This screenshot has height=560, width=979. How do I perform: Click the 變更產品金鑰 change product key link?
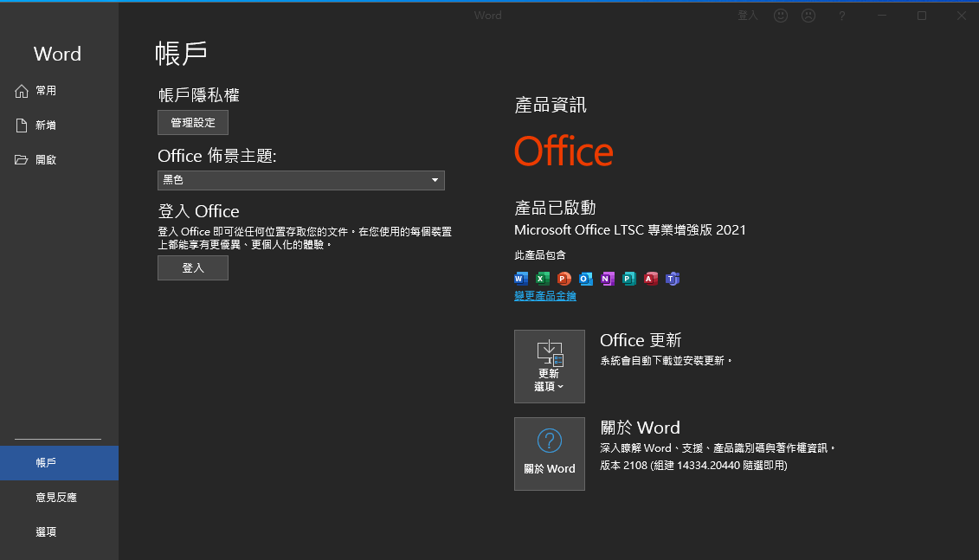545,296
